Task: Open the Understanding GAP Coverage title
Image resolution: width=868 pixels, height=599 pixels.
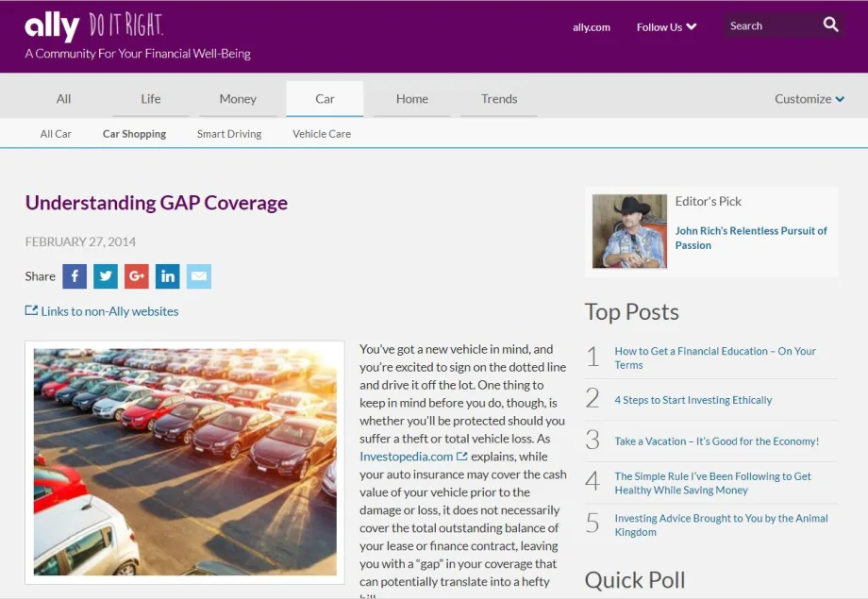Action: coord(157,203)
